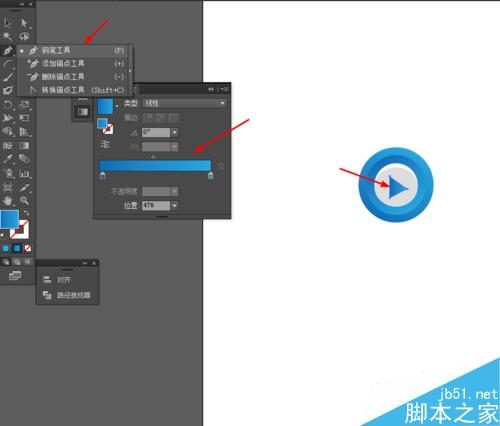Click the angle field showing 0°
Image resolution: width=500 pixels, height=426 pixels.
pyautogui.click(x=156, y=132)
